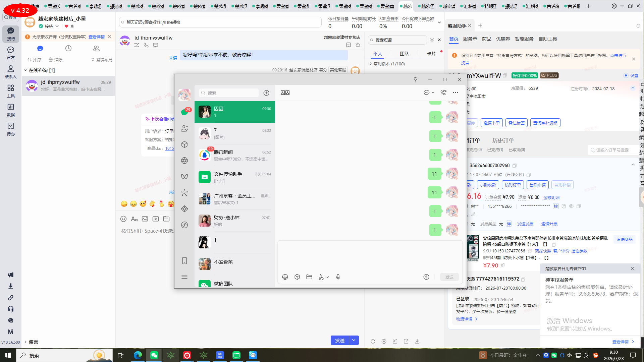Screen dimensions: 644x362
Task: Select the 设置 radio option in customer panel
Action: tap(626, 75)
